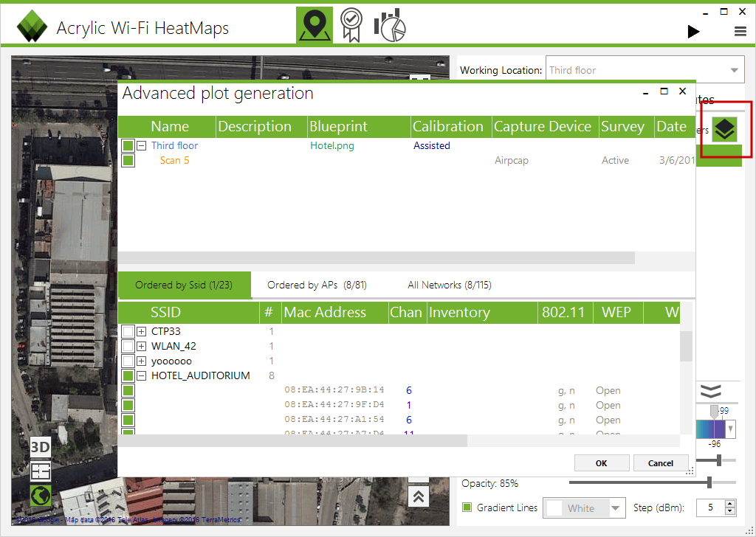Uncheck the HOTEL_AUDITORIUM checkbox

coord(128,375)
